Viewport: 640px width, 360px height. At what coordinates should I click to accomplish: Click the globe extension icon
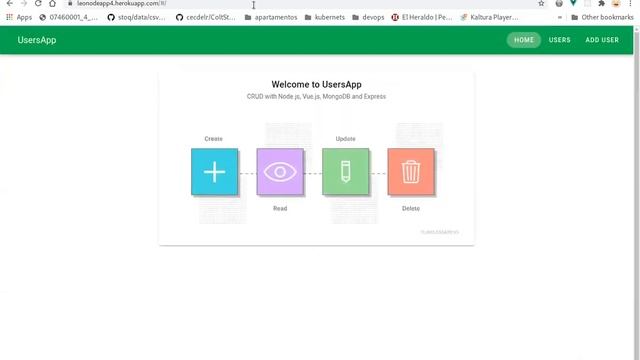[559, 3]
